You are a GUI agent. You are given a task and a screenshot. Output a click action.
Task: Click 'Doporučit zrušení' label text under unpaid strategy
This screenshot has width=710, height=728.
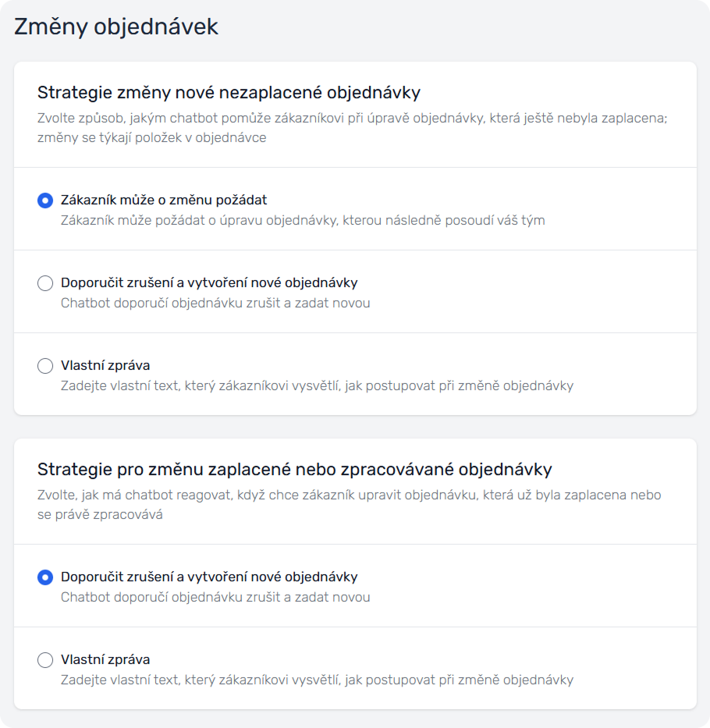[x=209, y=282]
